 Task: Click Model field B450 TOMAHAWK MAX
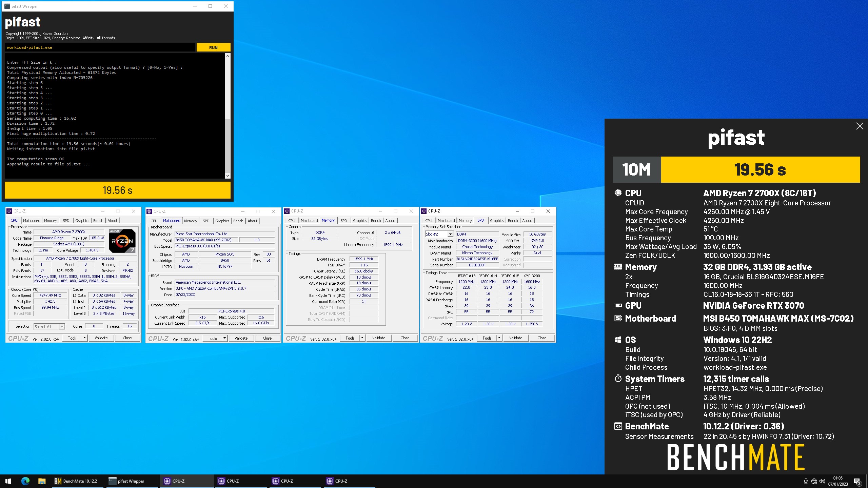(207, 240)
